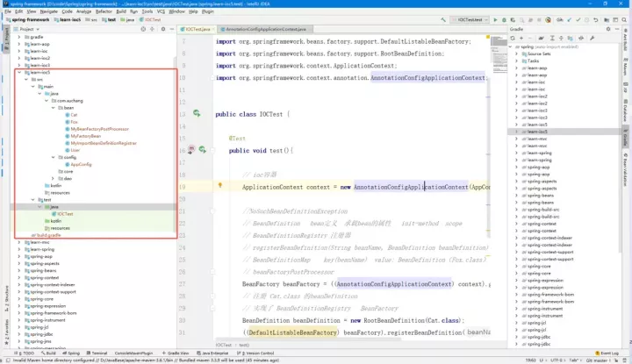The image size is (632, 364).
Task: Toggle the Gradle stripe button on right edge
Action: point(625,138)
